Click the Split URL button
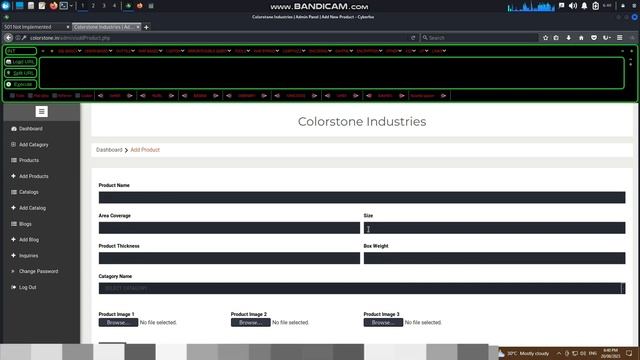The width and height of the screenshot is (640, 360). 20,73
